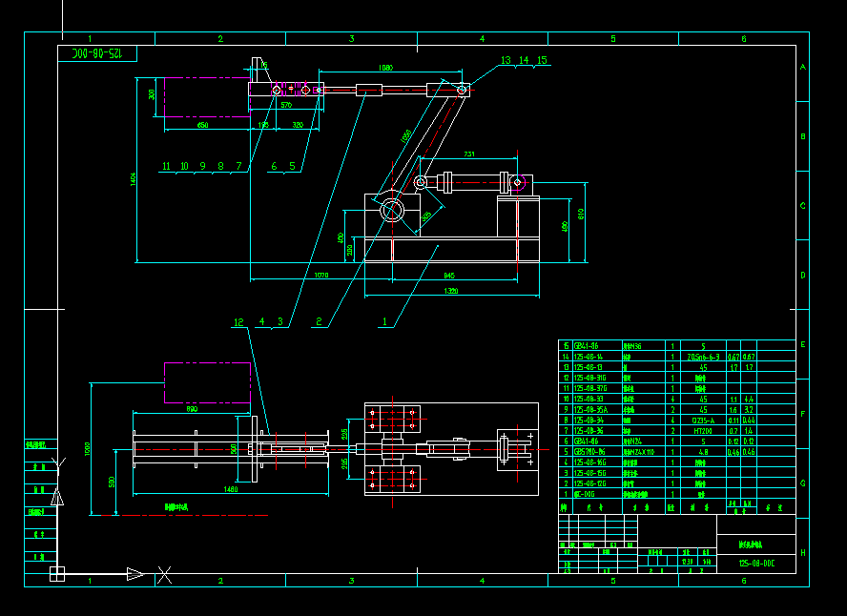
Task: Select the 1080 dimension text at top
Action: [385, 68]
